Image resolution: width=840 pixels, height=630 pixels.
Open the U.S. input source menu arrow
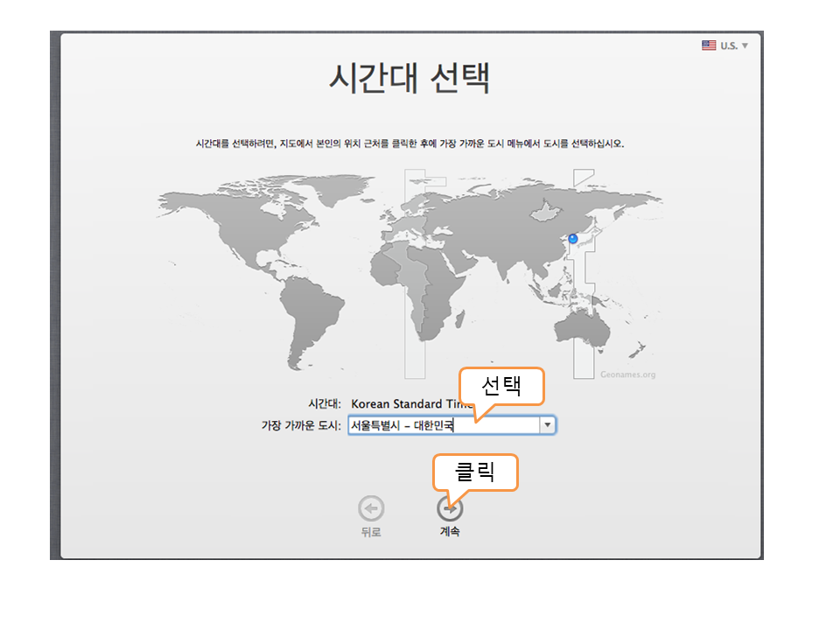point(745,45)
